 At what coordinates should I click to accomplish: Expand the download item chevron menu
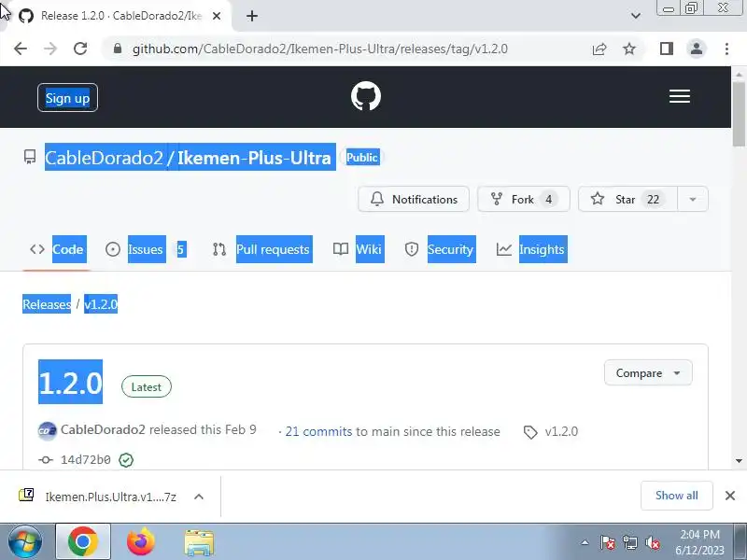pos(199,497)
